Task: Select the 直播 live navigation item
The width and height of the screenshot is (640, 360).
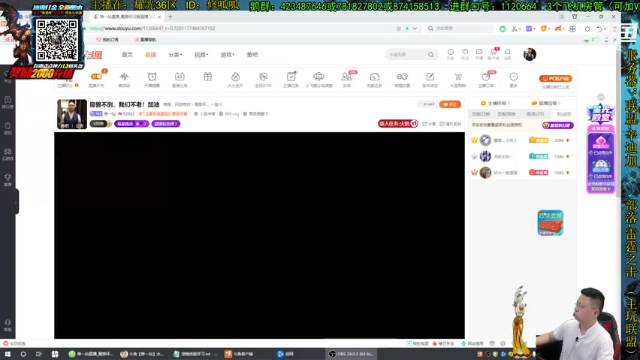Action: (x=151, y=55)
